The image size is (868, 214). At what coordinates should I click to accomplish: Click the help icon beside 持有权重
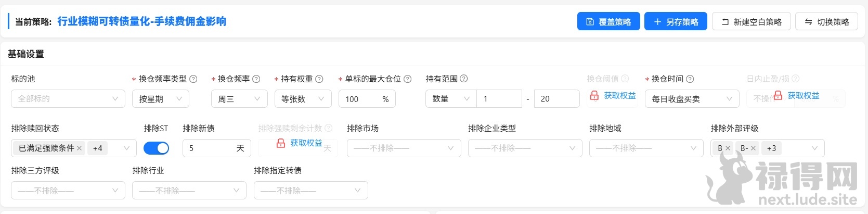point(319,79)
